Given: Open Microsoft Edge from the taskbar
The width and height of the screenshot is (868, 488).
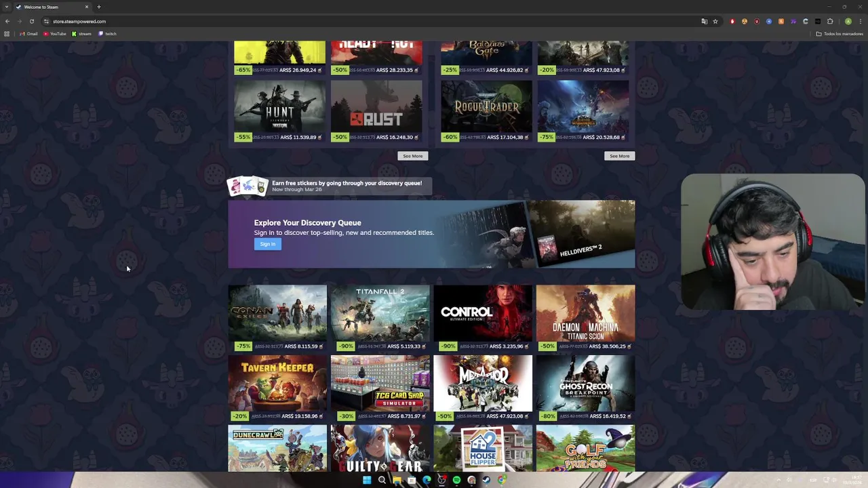Looking at the screenshot, I should [427, 480].
